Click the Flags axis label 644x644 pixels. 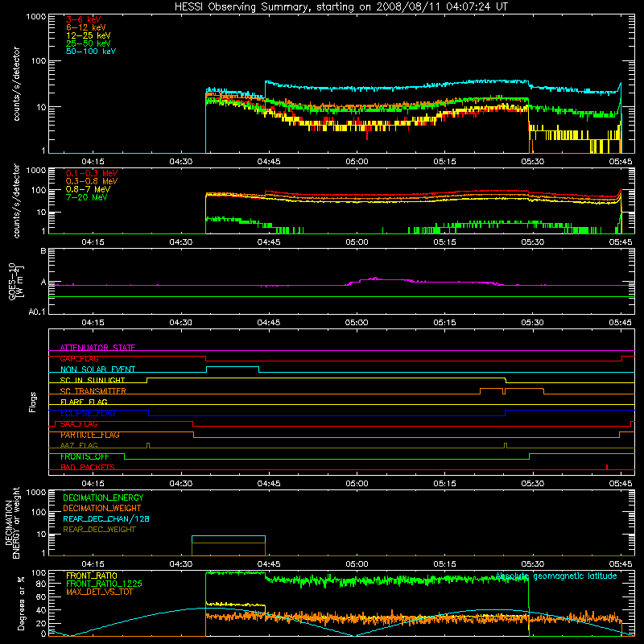pyautogui.click(x=33, y=402)
